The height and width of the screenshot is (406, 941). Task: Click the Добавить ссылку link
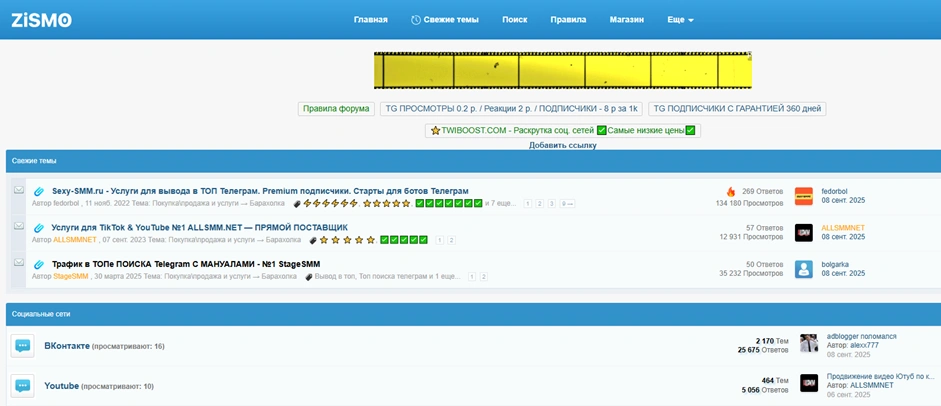click(x=562, y=145)
